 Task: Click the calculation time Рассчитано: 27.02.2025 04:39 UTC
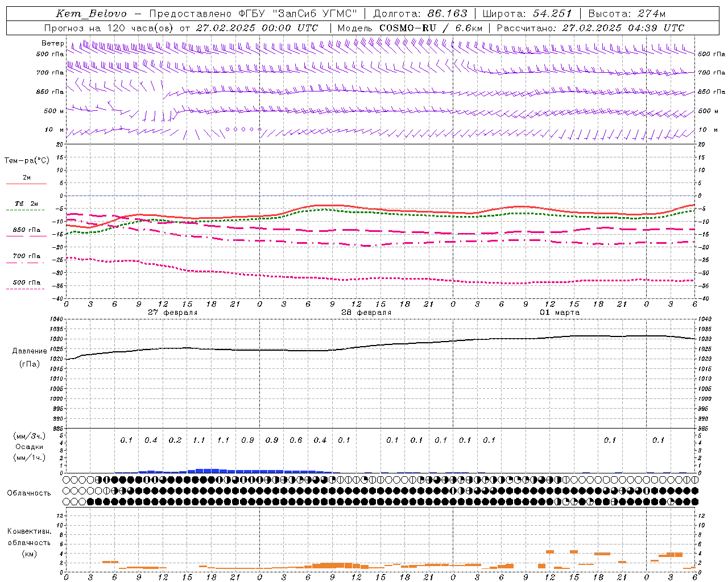coord(590,28)
